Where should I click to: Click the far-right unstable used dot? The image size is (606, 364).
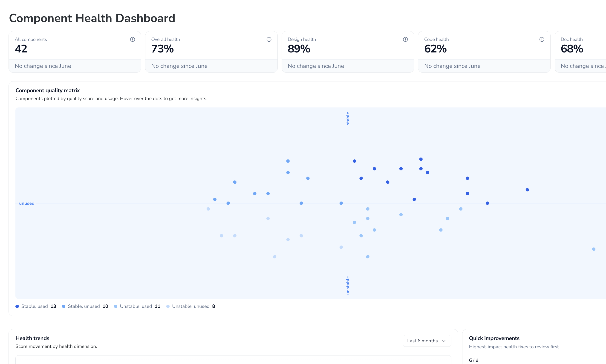pyautogui.click(x=594, y=249)
